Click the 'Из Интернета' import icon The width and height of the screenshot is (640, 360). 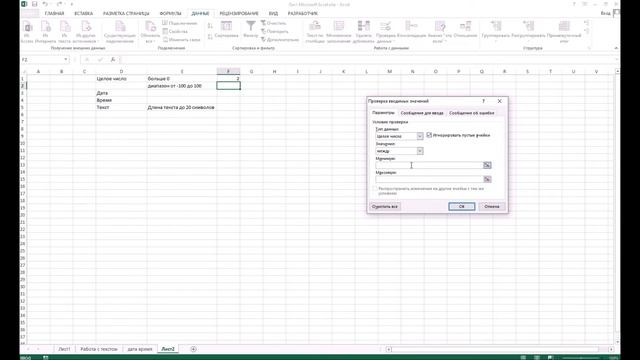45,32
